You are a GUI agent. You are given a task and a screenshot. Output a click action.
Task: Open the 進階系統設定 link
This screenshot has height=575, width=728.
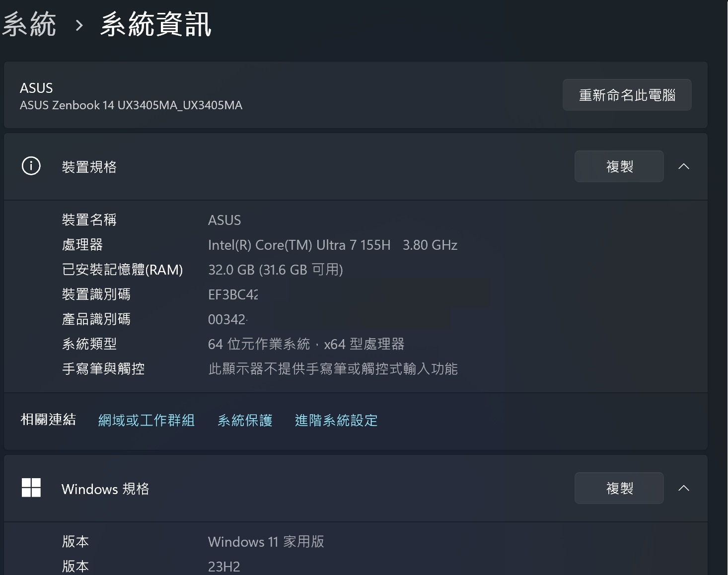(336, 420)
